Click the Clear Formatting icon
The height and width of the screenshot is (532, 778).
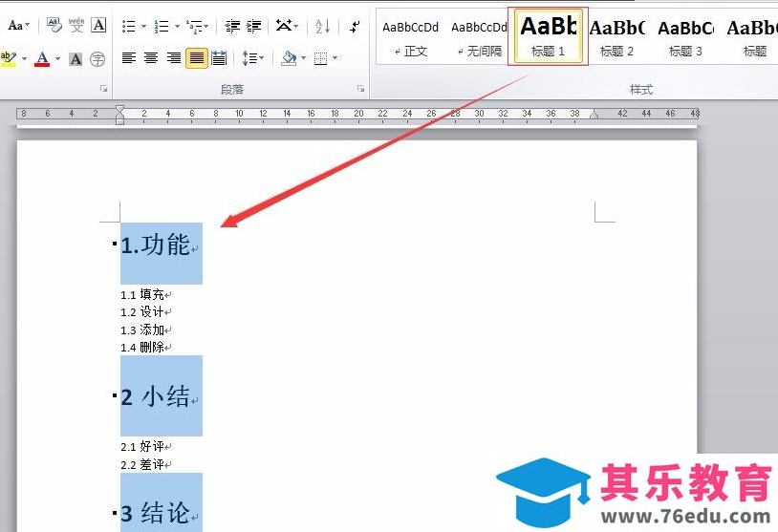(x=54, y=25)
